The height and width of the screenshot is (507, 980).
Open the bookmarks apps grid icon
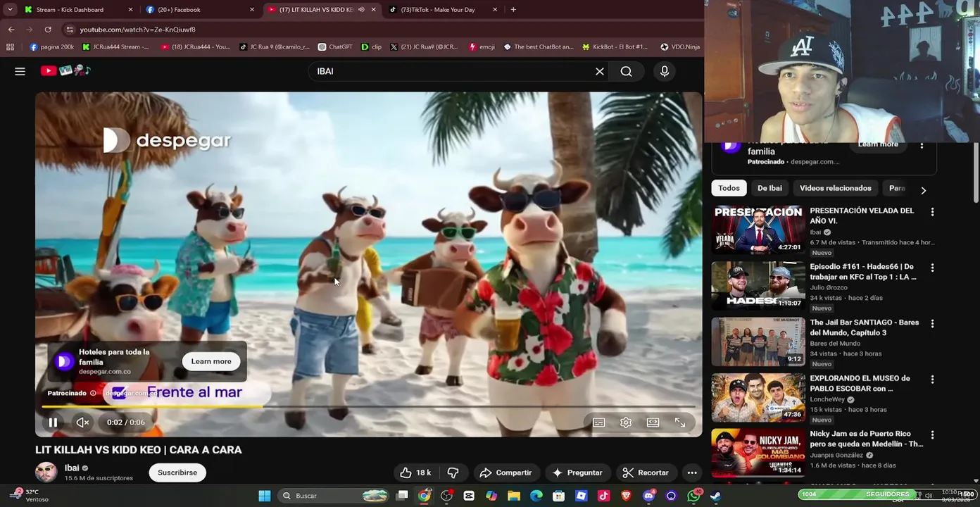point(10,47)
